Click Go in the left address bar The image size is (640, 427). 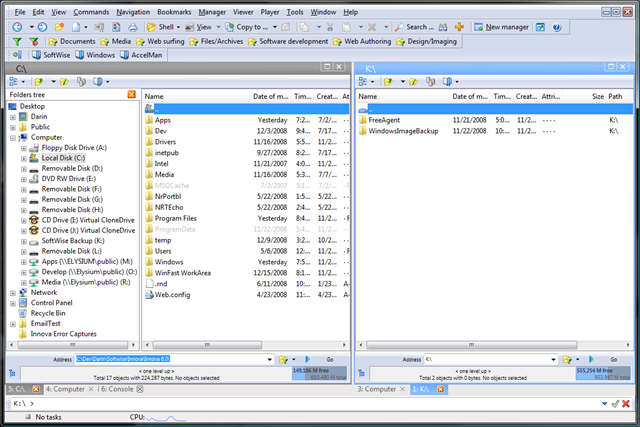tap(330, 360)
